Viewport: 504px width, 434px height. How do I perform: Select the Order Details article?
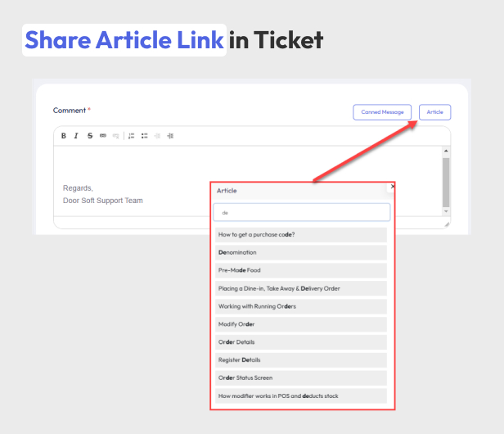pos(301,342)
